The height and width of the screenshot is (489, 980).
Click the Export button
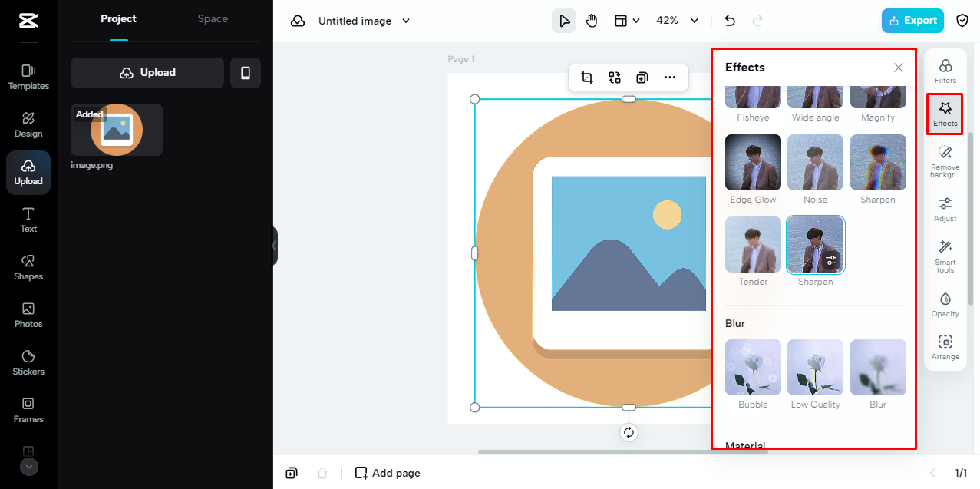pyautogui.click(x=912, y=21)
